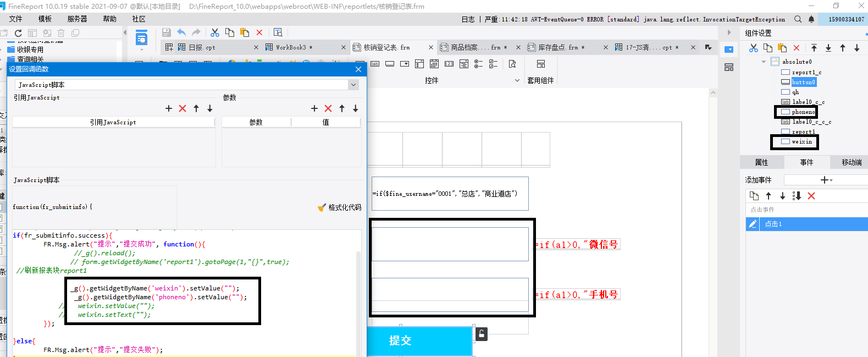868x357 pixels.
Task: Click the copy icon in 组件设置 panel
Action: [768, 48]
